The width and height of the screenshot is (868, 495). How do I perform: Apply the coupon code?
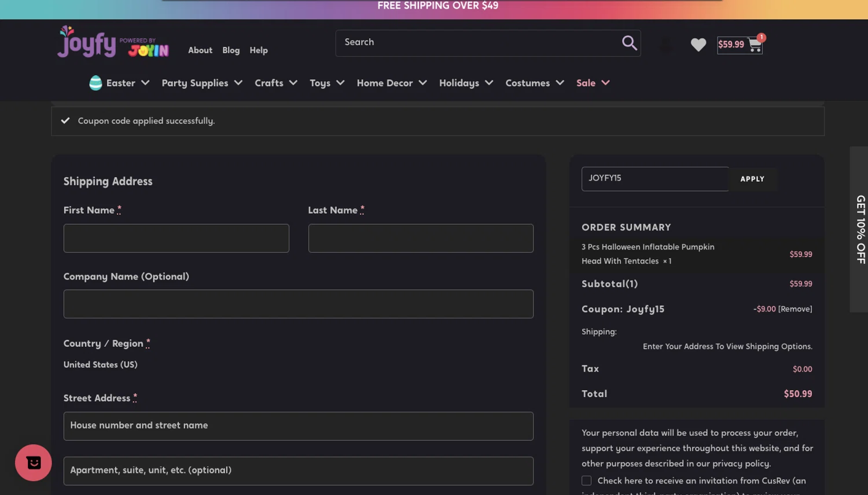(752, 179)
